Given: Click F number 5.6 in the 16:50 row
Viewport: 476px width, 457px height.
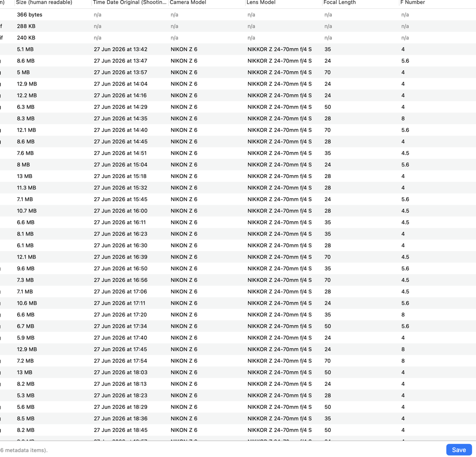Looking at the screenshot, I should tap(405, 268).
